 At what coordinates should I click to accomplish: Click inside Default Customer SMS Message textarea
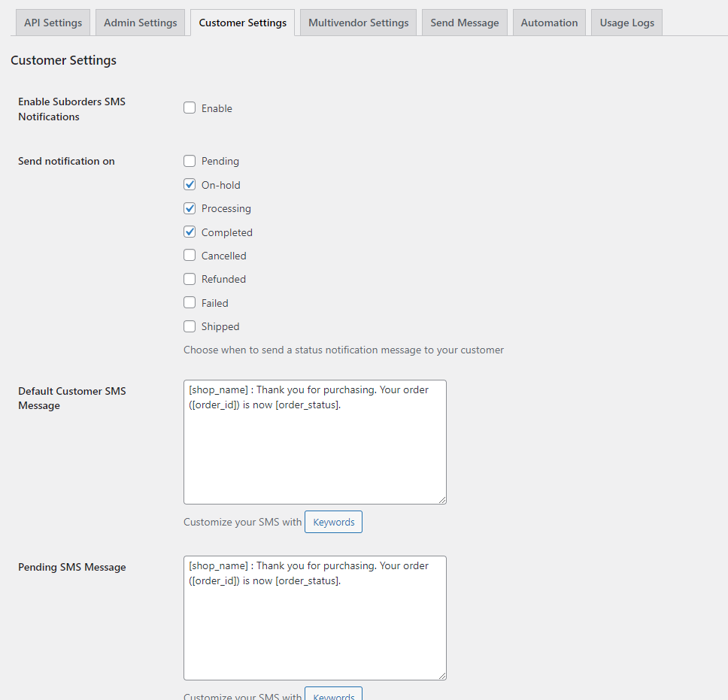click(314, 451)
